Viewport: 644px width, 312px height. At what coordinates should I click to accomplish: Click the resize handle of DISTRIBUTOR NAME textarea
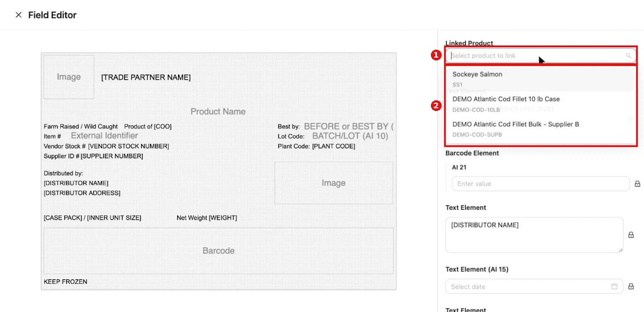point(621,250)
